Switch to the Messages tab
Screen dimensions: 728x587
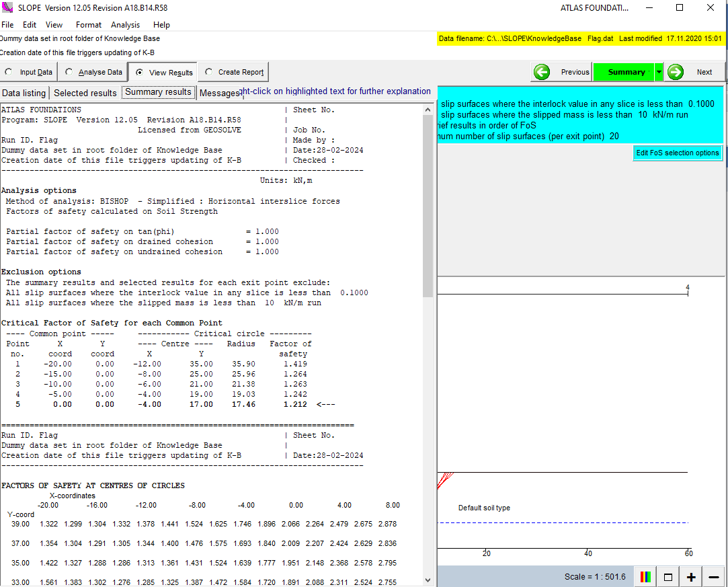(x=218, y=93)
